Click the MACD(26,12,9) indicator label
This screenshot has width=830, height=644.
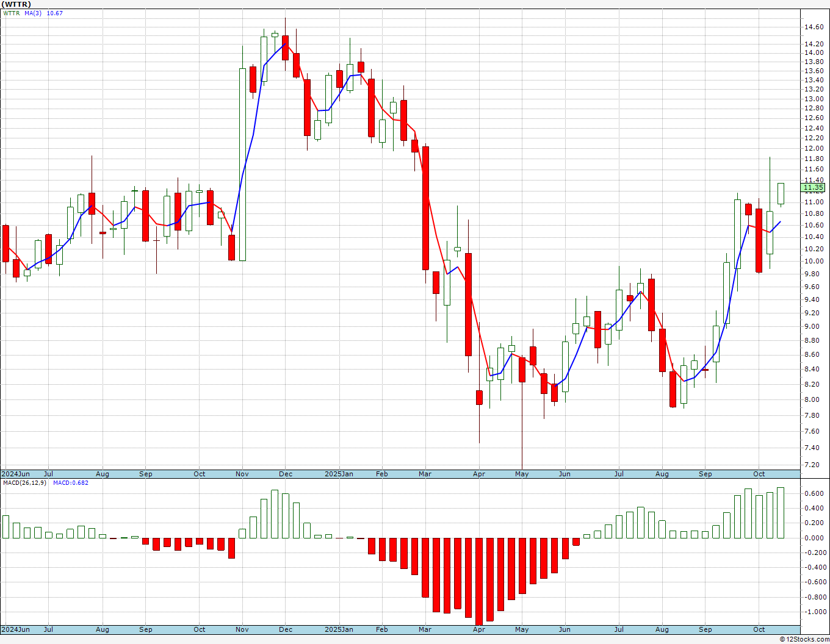(x=24, y=483)
